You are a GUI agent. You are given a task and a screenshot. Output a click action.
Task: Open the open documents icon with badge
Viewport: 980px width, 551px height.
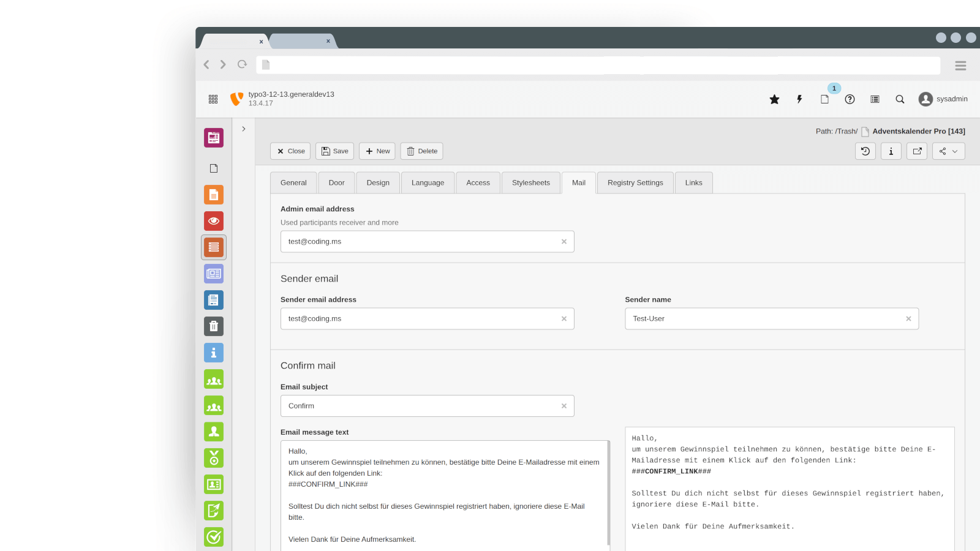click(825, 99)
